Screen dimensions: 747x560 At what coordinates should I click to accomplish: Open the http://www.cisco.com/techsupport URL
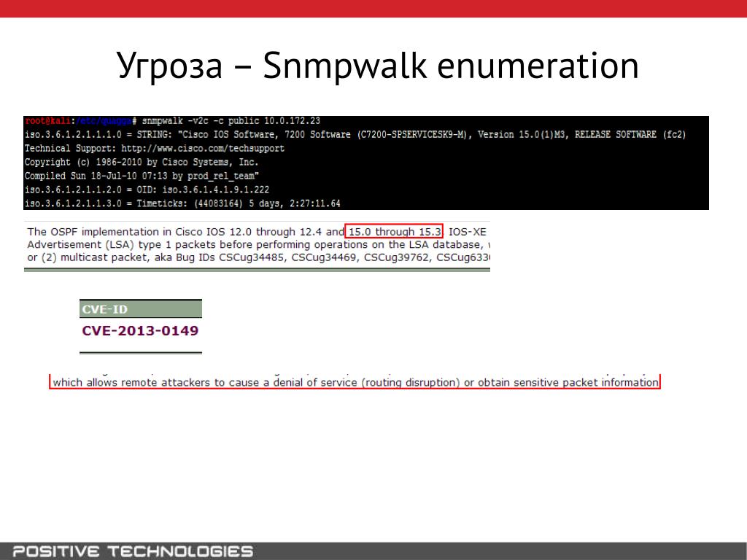tap(203, 149)
